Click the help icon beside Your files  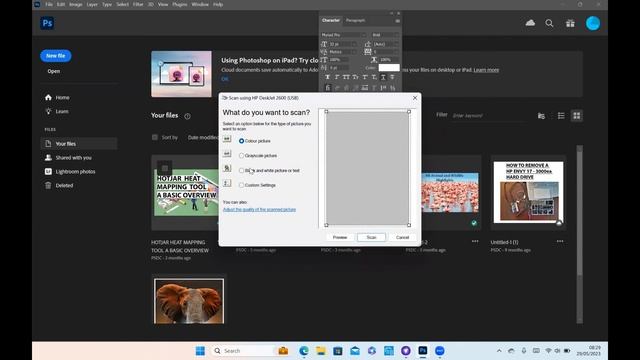point(187,116)
